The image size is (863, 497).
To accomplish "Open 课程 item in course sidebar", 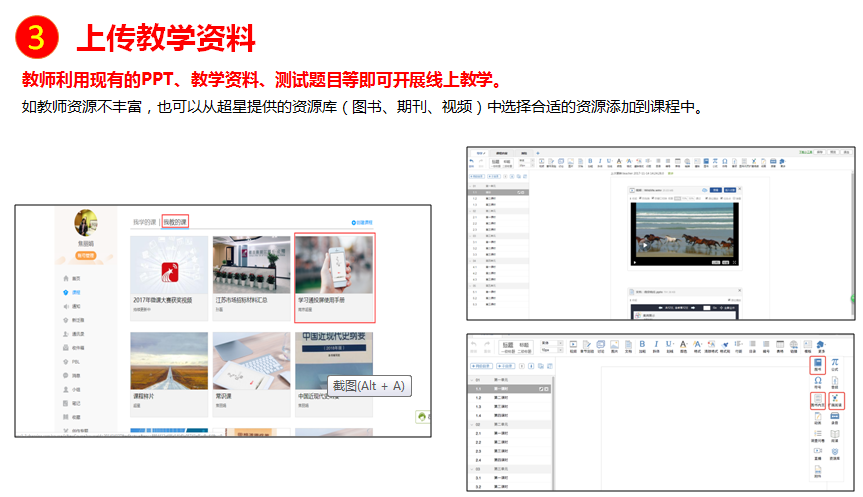I will click(x=72, y=292).
